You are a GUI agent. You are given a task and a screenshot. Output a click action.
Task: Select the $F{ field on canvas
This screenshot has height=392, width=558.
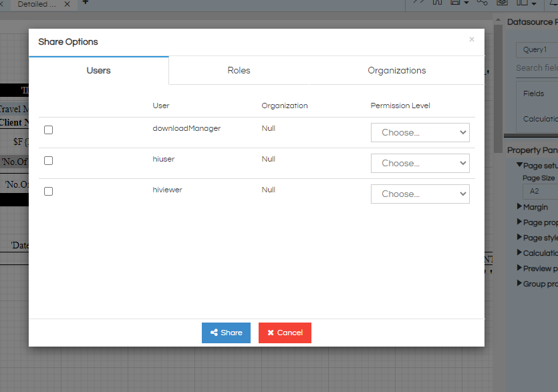tap(21, 142)
